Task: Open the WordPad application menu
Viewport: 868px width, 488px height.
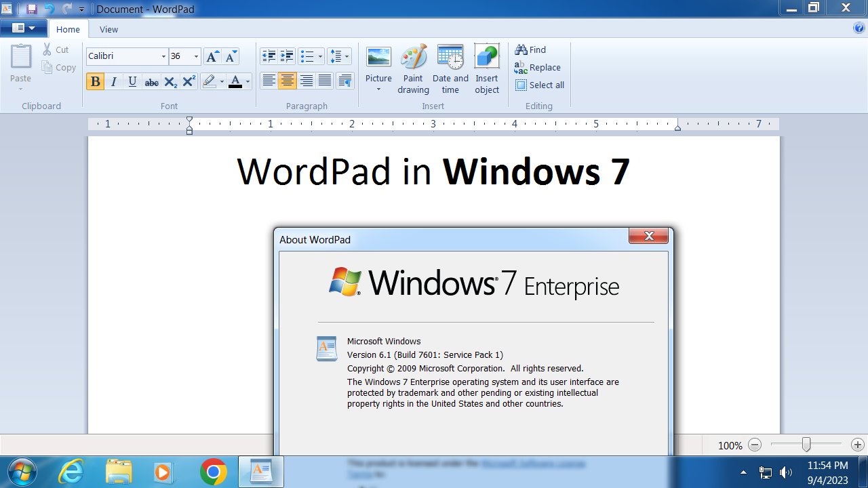Action: point(24,28)
